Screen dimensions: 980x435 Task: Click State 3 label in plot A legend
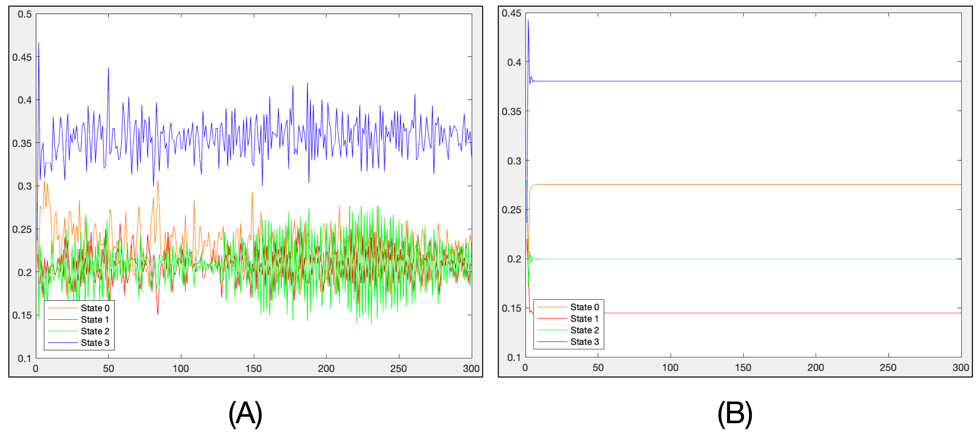pos(95,342)
